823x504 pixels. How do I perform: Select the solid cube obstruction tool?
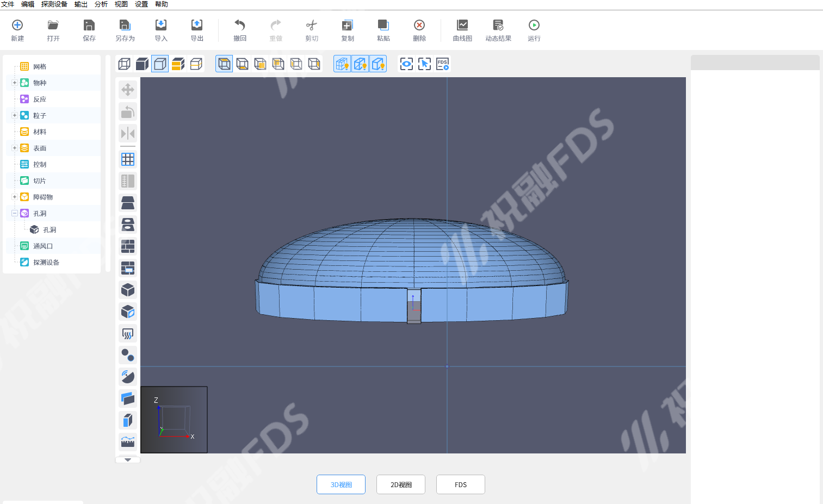(x=128, y=290)
